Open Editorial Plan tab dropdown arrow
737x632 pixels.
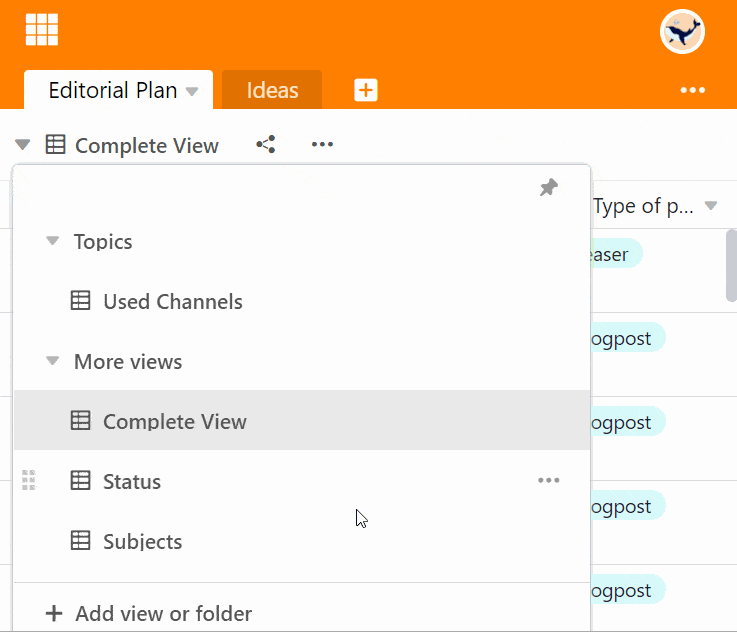(x=192, y=91)
